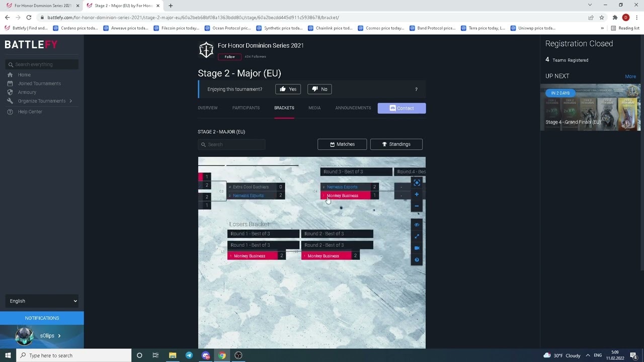Bookmark this page with star icon

click(602, 18)
